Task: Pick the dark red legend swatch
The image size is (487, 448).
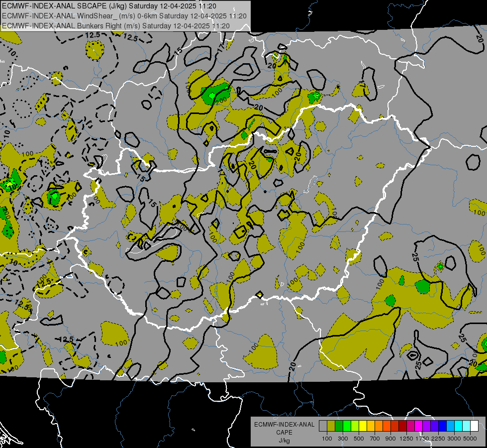Action: (403, 426)
